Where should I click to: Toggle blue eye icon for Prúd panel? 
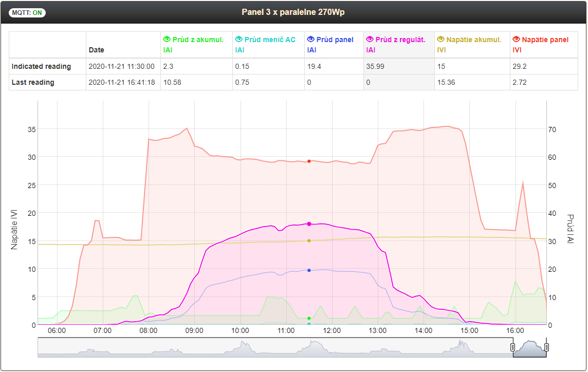(x=311, y=40)
